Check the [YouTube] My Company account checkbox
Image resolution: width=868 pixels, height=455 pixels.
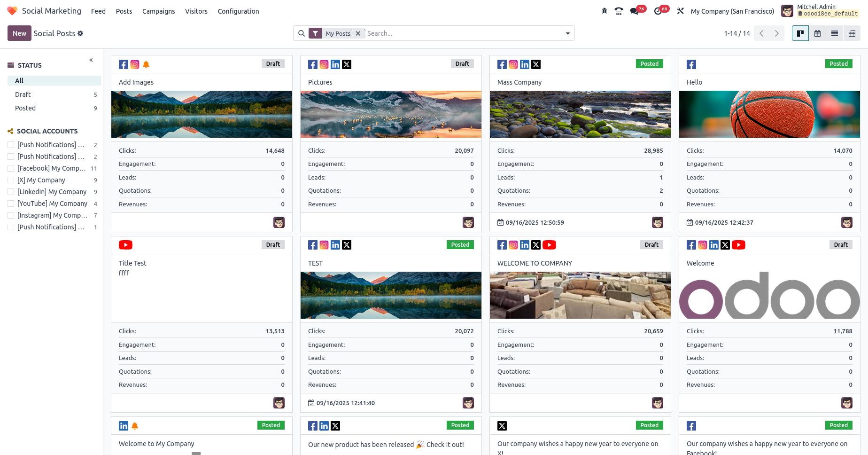11,204
